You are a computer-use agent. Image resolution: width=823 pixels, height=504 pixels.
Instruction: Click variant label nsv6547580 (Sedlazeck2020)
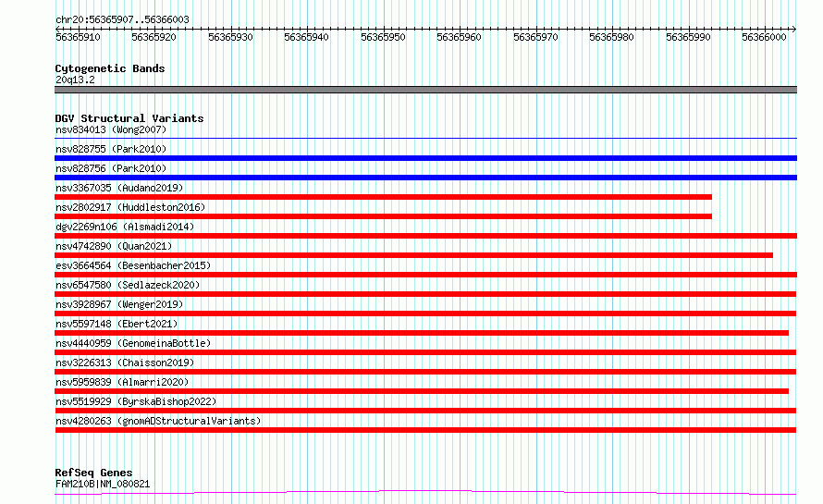(x=128, y=285)
